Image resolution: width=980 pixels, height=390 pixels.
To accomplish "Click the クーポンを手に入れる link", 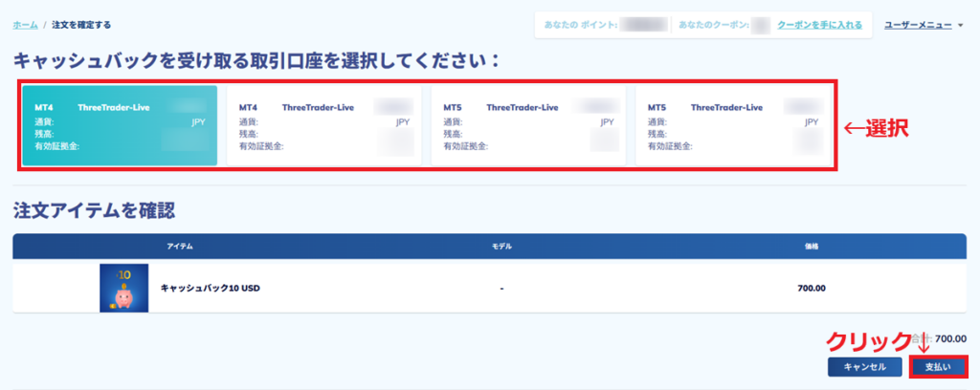I will [x=819, y=25].
